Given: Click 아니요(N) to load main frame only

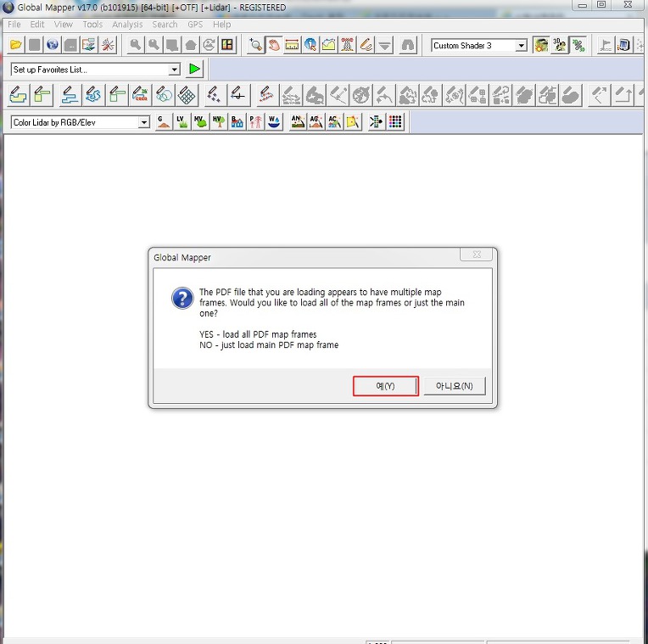Looking at the screenshot, I should tap(454, 386).
